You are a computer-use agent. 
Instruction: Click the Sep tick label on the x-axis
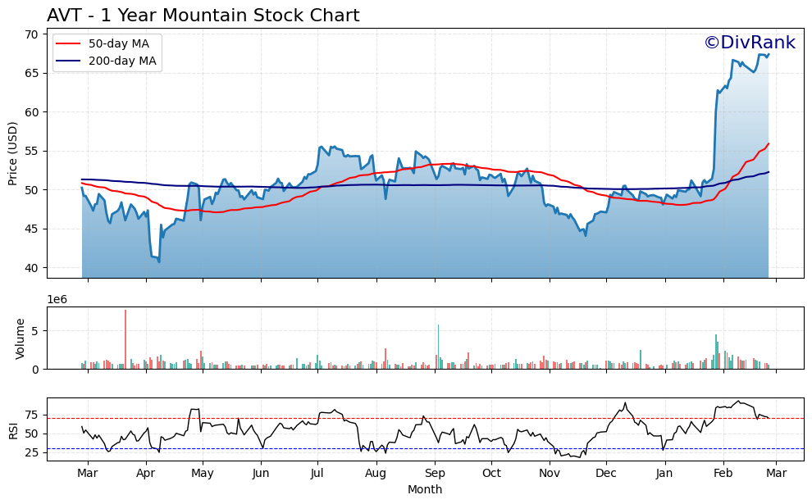click(x=436, y=474)
